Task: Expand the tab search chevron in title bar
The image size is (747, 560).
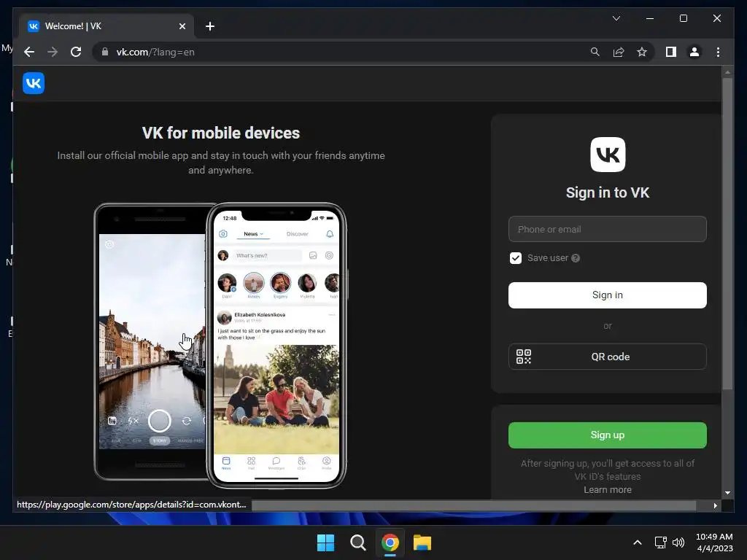Action: (616, 18)
